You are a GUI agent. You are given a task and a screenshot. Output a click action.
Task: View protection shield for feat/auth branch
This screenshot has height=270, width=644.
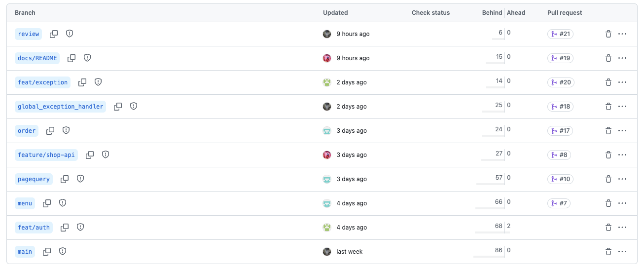80,227
